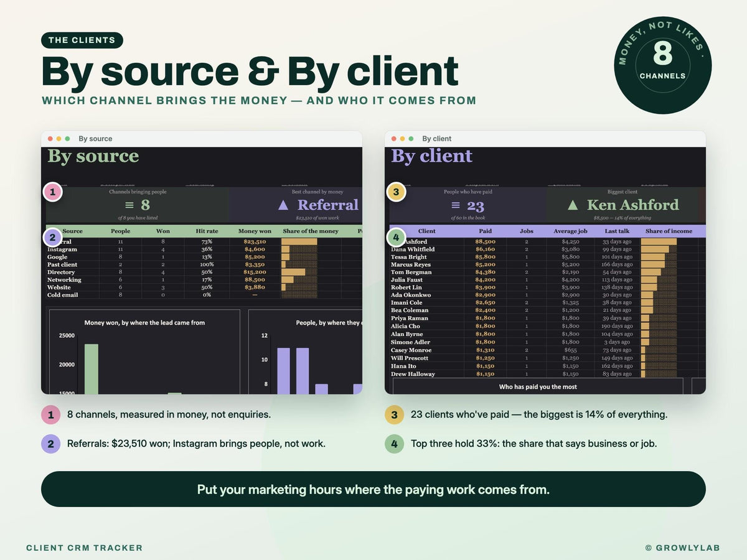Click the '3 days ago' last talk cell
Viewport: 747px width, 560px height.
(617, 342)
